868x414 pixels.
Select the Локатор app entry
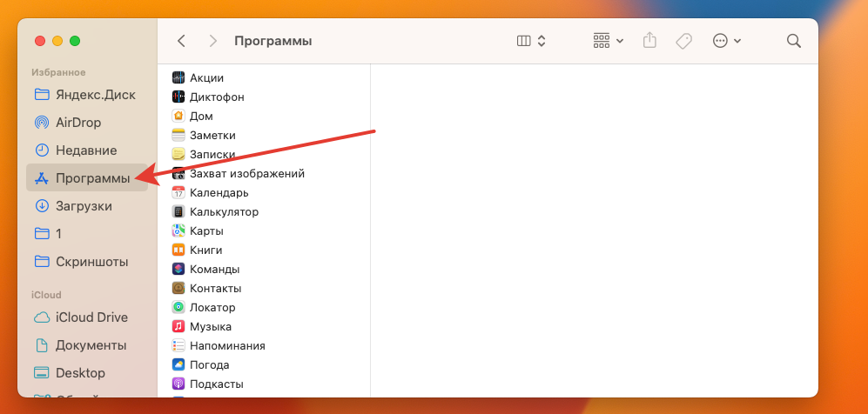click(204, 307)
